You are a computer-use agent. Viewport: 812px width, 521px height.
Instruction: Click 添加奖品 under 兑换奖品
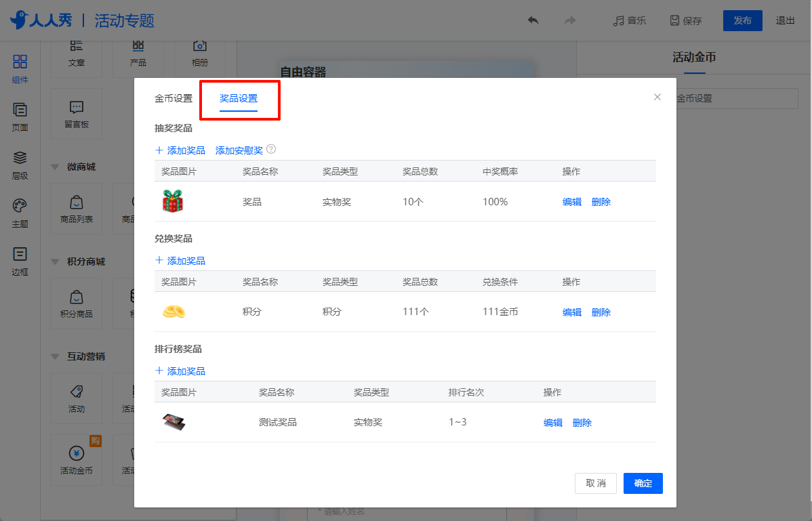(180, 261)
